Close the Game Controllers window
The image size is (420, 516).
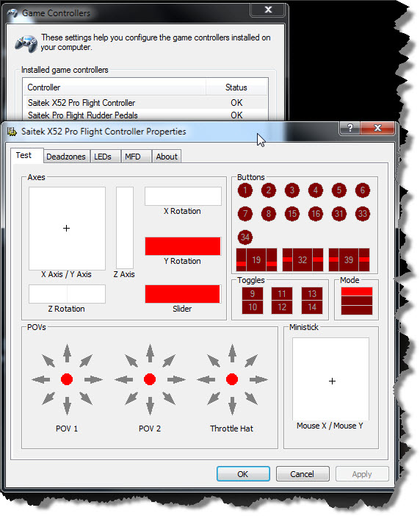[268, 10]
